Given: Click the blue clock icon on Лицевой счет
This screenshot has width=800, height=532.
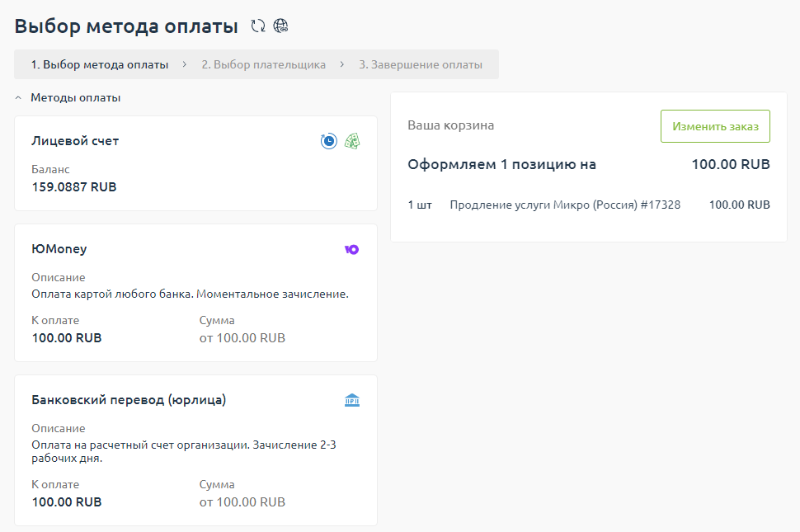Looking at the screenshot, I should click(x=328, y=141).
